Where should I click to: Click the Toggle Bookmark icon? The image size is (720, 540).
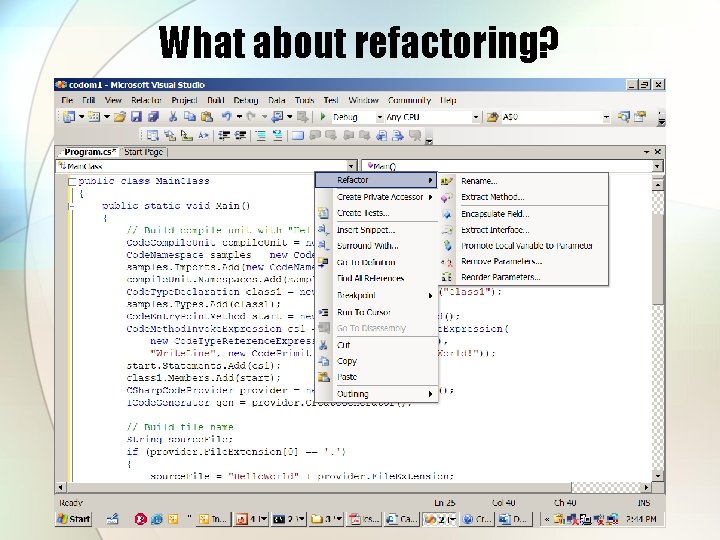298,135
